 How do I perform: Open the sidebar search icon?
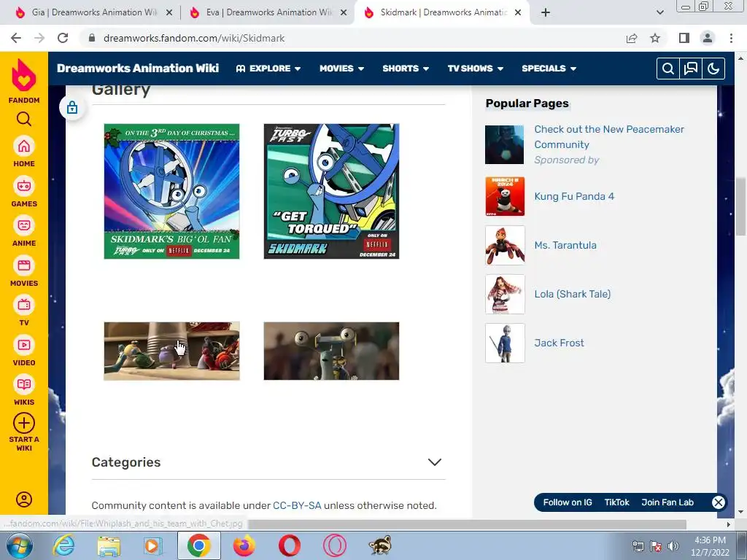point(24,119)
